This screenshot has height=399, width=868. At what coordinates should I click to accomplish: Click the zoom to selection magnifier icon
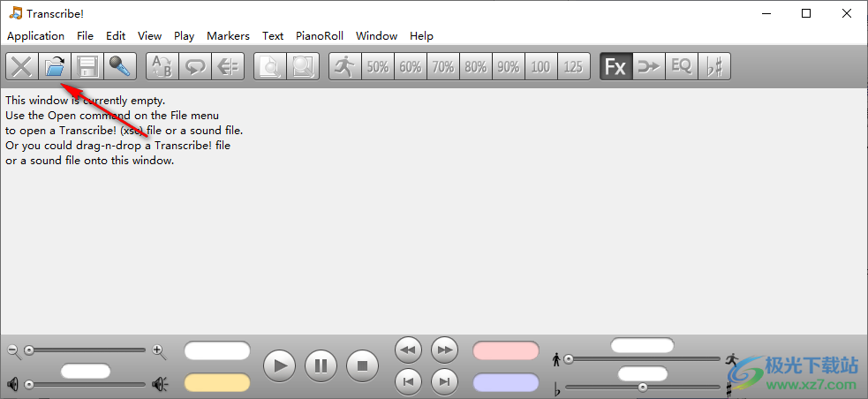point(303,67)
